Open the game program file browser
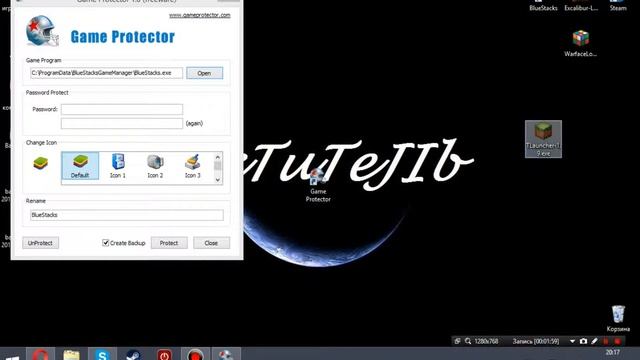The width and height of the screenshot is (640, 360). [204, 73]
